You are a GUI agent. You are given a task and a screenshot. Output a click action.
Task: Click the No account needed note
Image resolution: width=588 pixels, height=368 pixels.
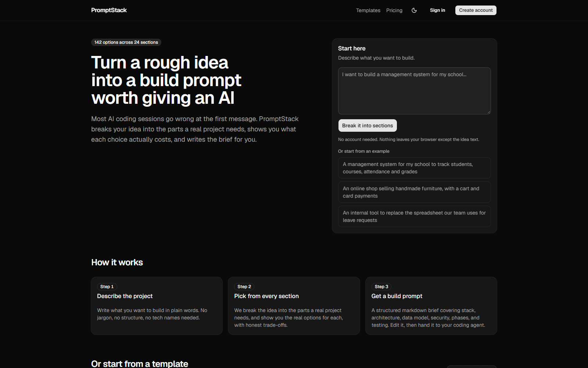click(409, 139)
